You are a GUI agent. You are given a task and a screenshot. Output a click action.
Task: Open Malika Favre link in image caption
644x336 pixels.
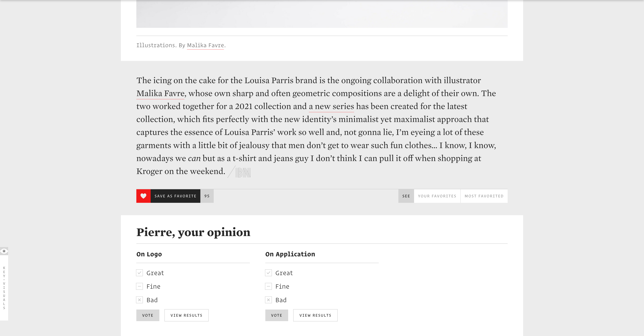point(205,45)
